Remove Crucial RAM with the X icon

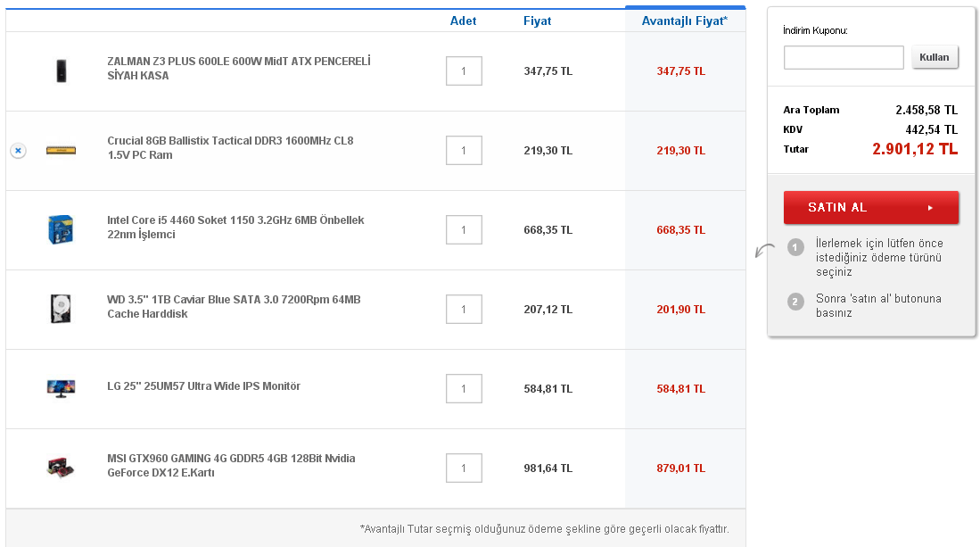coord(18,151)
